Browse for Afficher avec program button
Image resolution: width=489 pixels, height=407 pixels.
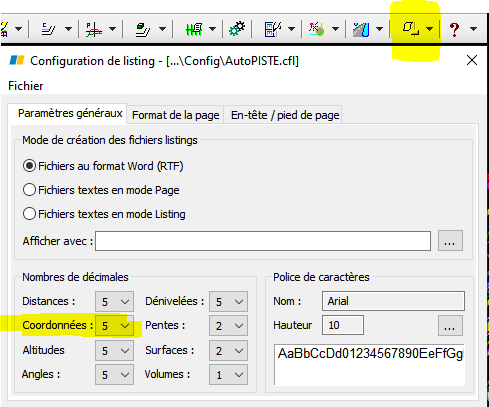tap(450, 241)
